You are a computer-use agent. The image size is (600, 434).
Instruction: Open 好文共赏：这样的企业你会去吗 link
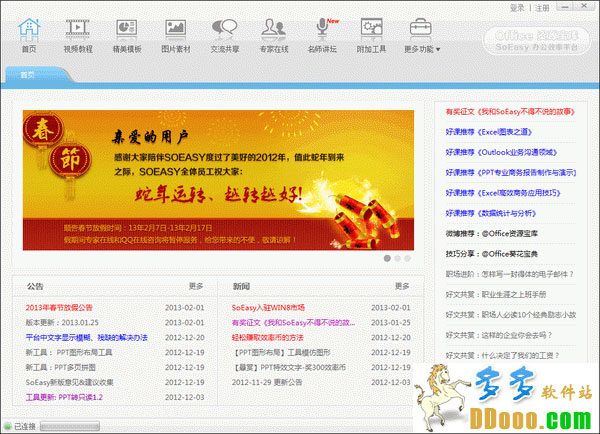tap(499, 334)
